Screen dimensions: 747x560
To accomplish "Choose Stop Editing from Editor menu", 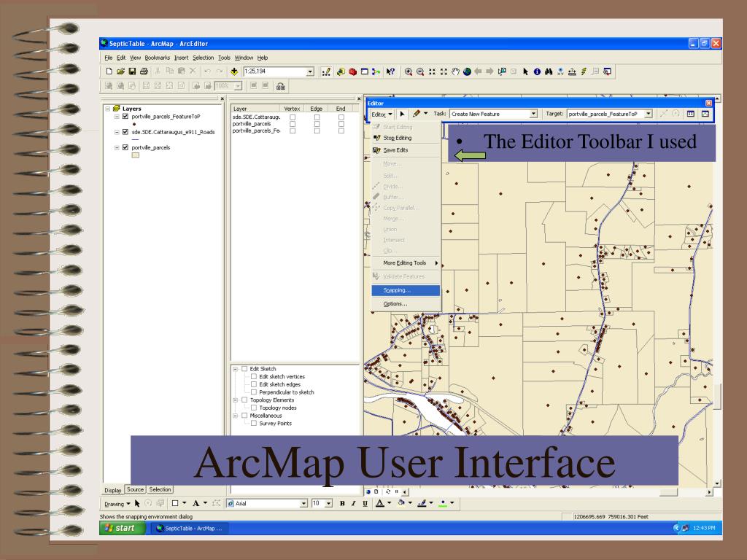I will click(406, 138).
